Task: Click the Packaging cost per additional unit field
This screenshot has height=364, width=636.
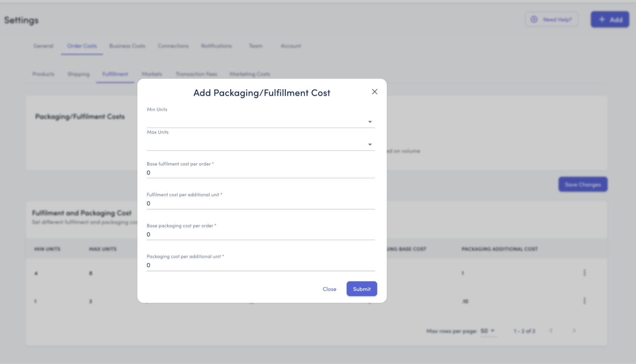Action: click(260, 265)
